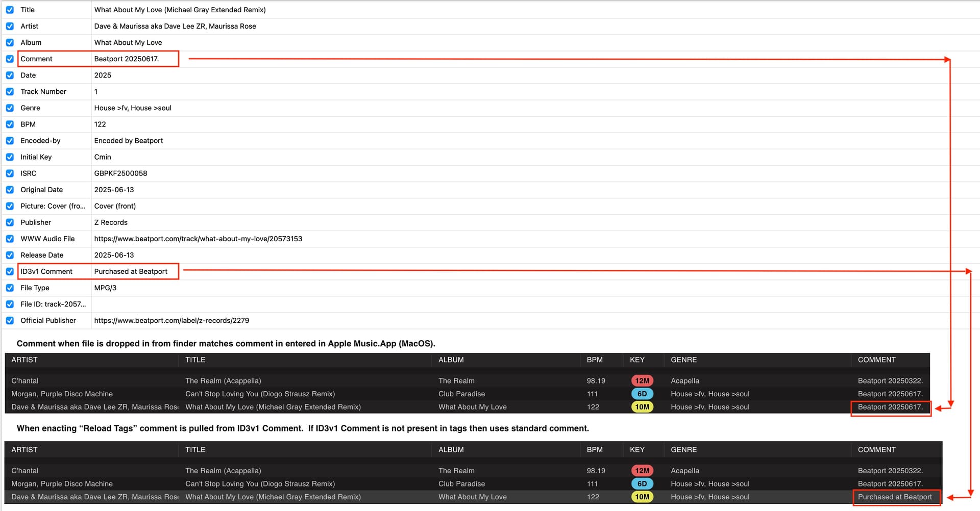Viewport: 980px width, 511px height.
Task: Toggle the BPM tag checkbox
Action: coord(10,124)
